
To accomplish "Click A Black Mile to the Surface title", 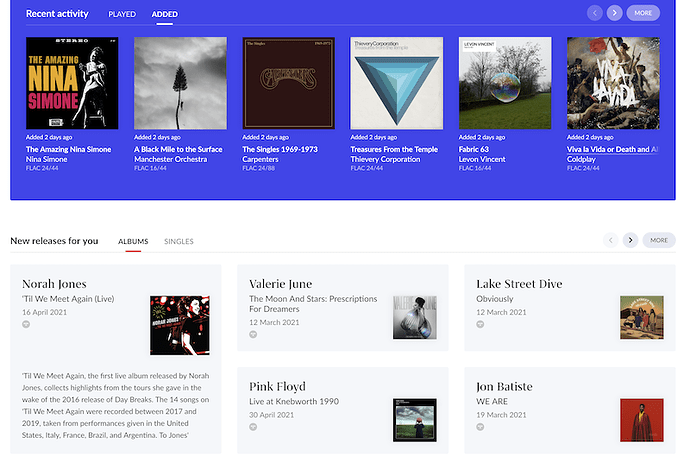I will tap(178, 149).
